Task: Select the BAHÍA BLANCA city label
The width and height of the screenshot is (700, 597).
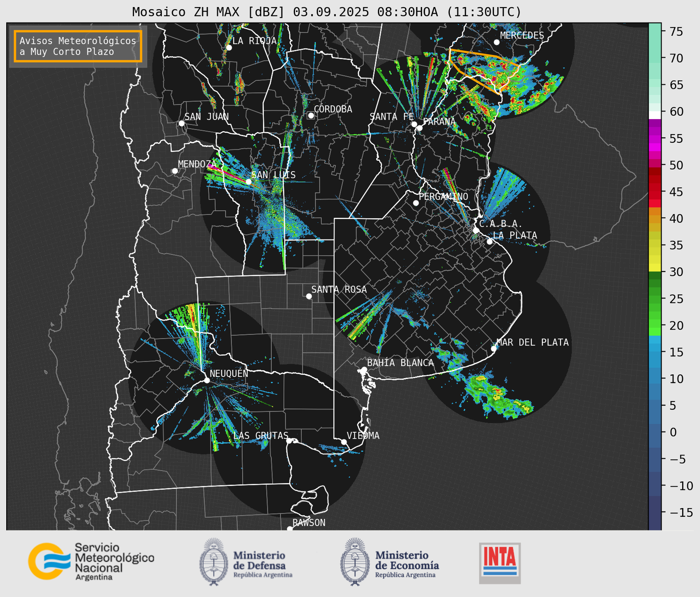Action: point(400,363)
